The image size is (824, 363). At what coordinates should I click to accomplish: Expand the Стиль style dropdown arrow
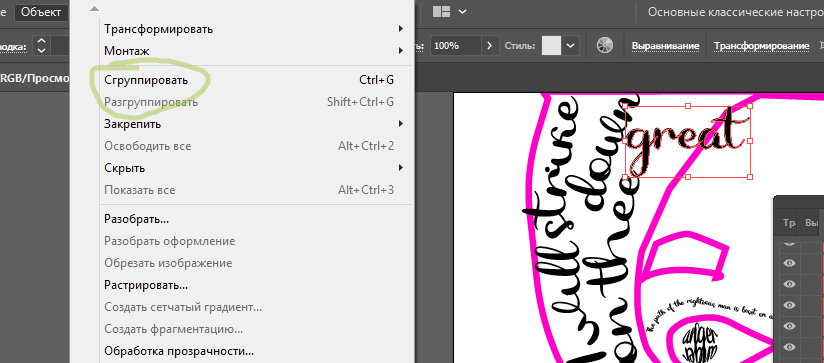(571, 46)
